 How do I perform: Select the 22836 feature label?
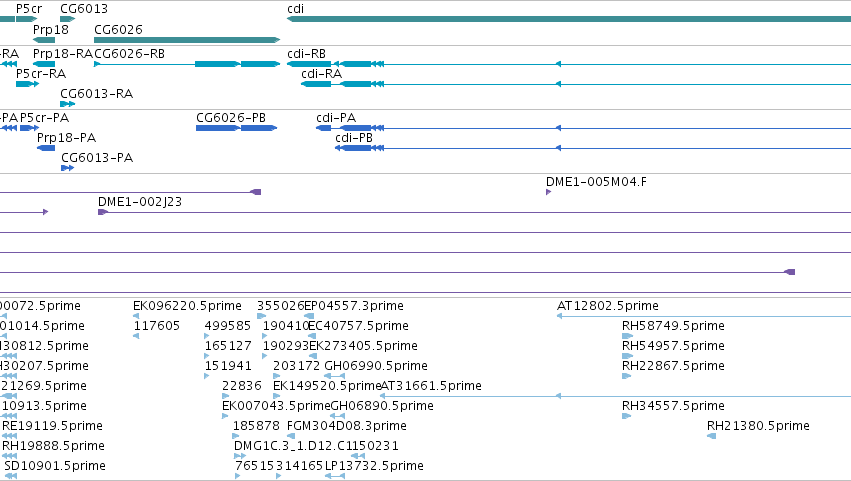(242, 386)
